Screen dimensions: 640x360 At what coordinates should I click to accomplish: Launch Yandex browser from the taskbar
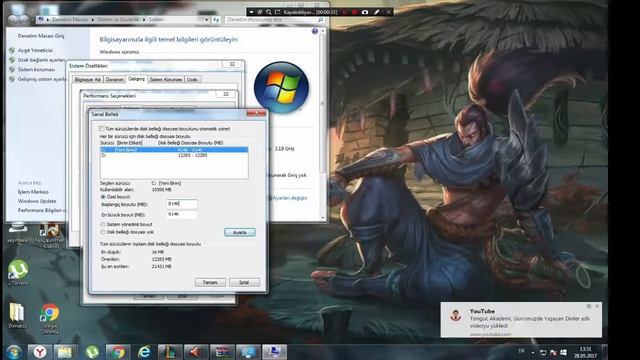40,352
